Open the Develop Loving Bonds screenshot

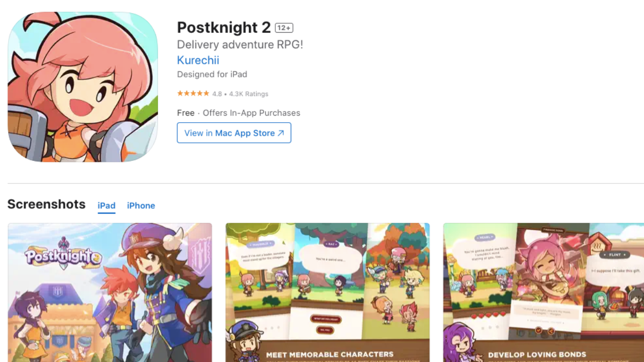coord(543,293)
